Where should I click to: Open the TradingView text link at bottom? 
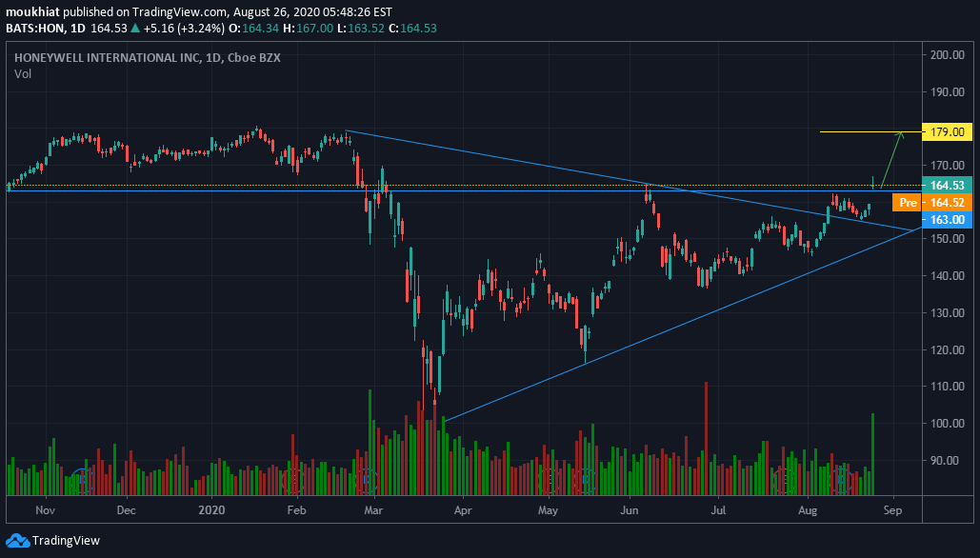pos(66,541)
